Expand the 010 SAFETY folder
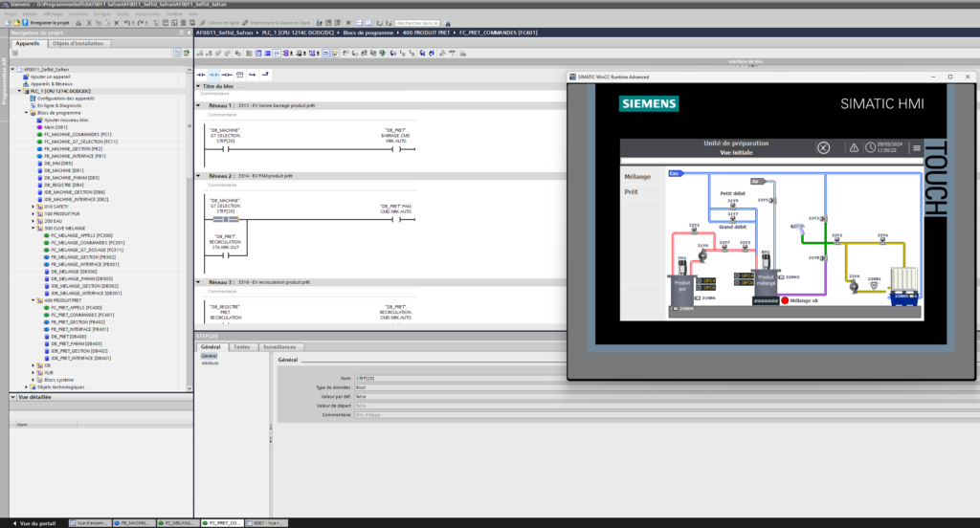The image size is (980, 528). pos(33,207)
